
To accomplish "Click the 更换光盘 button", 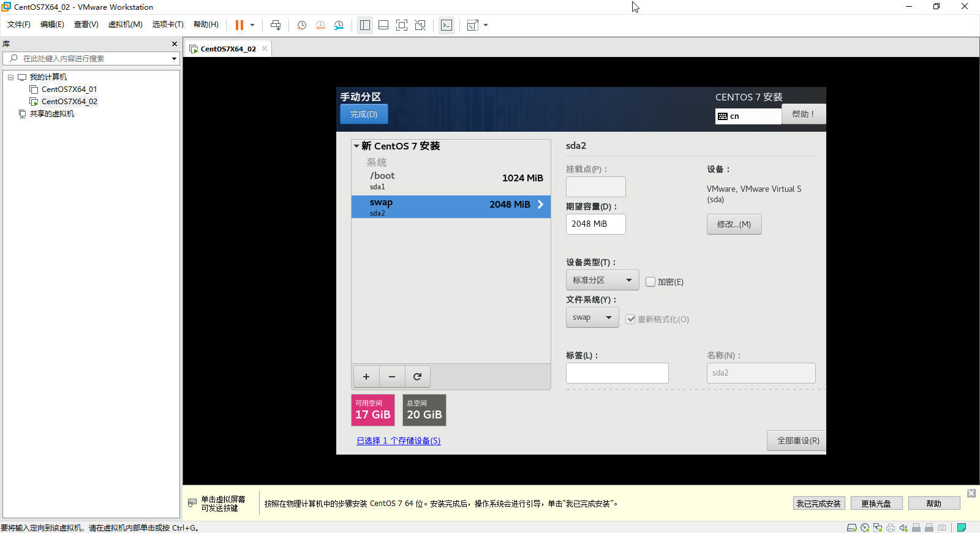I will pyautogui.click(x=876, y=504).
